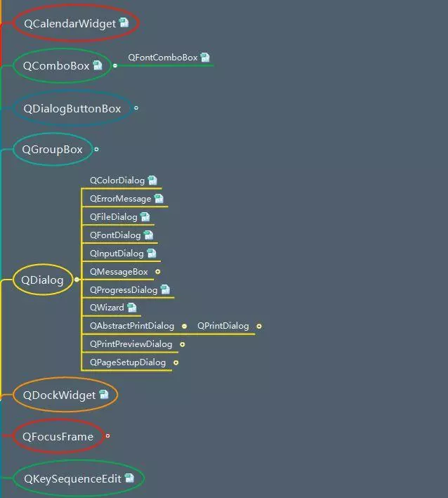The height and width of the screenshot is (498, 448).
Task: Open the note icon beside QErrorMessage
Action: 159,198
